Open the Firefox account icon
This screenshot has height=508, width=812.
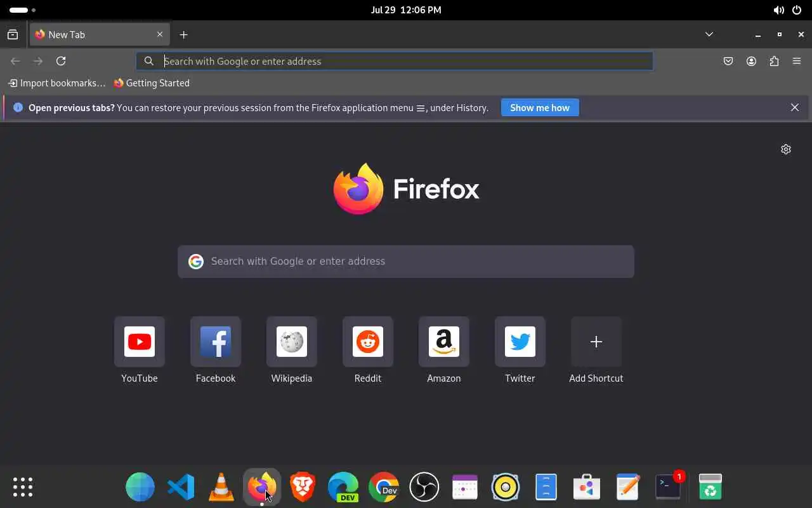point(751,61)
